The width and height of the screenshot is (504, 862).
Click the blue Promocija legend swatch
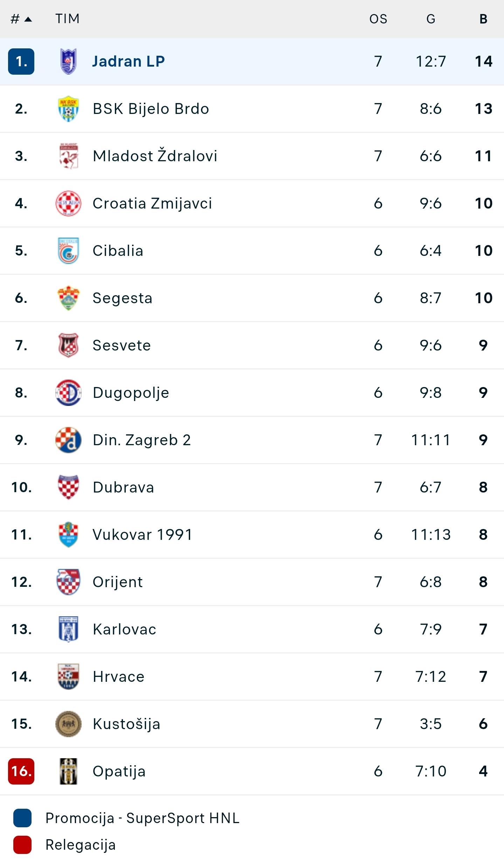tap(22, 818)
